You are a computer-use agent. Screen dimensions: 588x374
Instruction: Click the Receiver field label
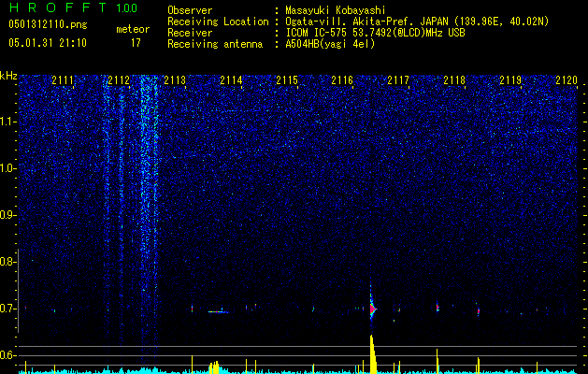[190, 33]
